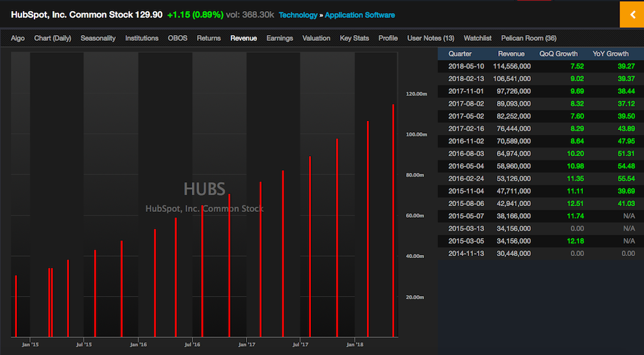This screenshot has height=355, width=644.
Task: Open the Profile tab
Action: [388, 38]
